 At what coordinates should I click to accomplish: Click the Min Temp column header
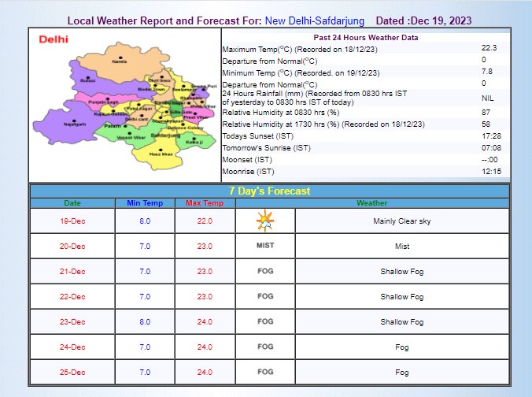click(145, 203)
